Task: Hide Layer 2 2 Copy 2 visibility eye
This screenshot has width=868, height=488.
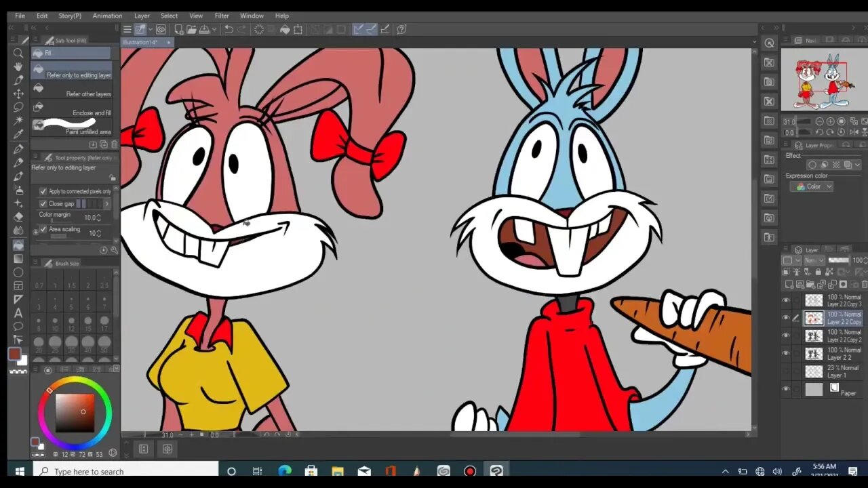Action: [786, 335]
